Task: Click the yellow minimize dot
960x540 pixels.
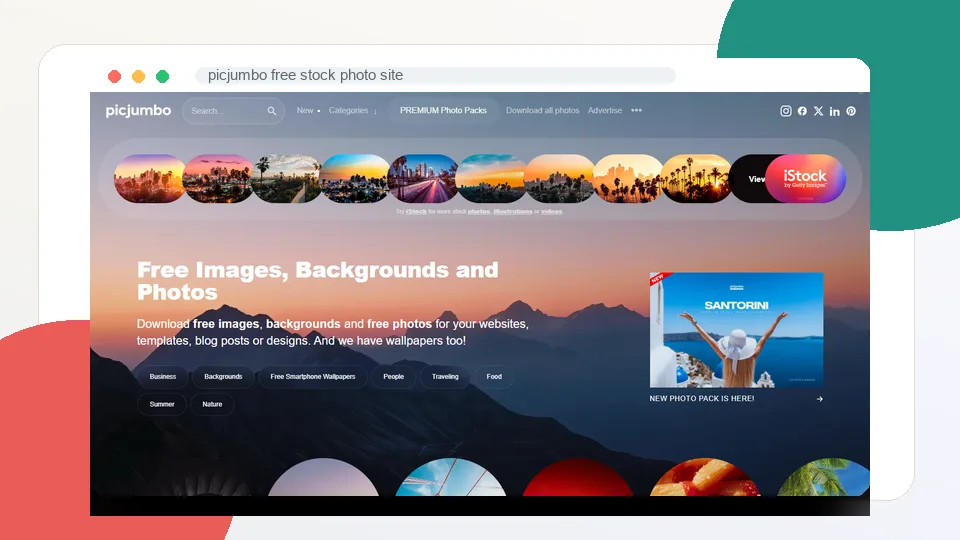Action: point(138,76)
